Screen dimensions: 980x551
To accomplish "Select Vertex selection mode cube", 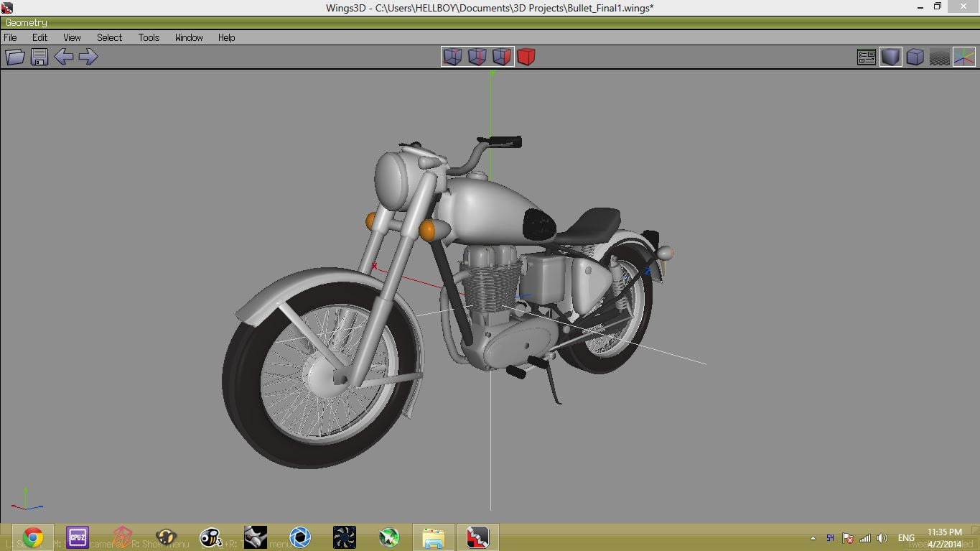I will coord(453,57).
